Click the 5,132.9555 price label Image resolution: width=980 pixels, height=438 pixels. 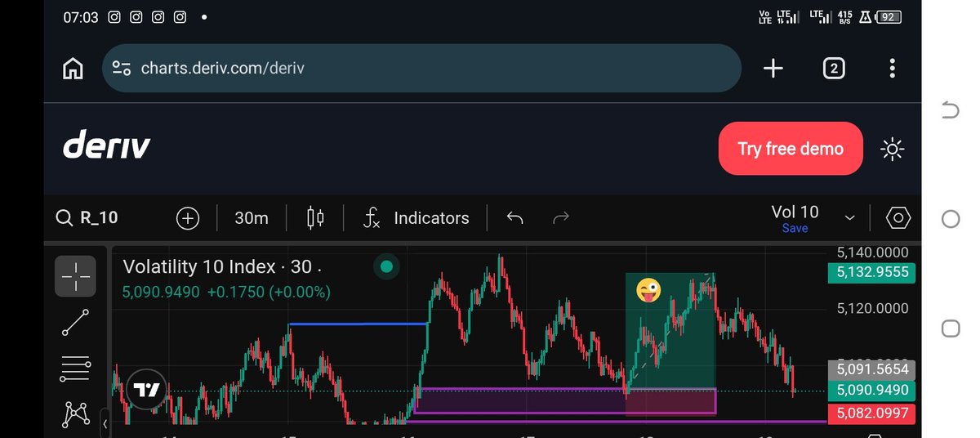pyautogui.click(x=871, y=273)
